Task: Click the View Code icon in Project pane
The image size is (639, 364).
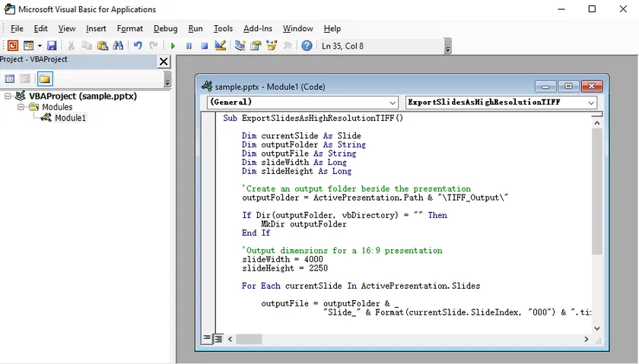Action: point(9,78)
